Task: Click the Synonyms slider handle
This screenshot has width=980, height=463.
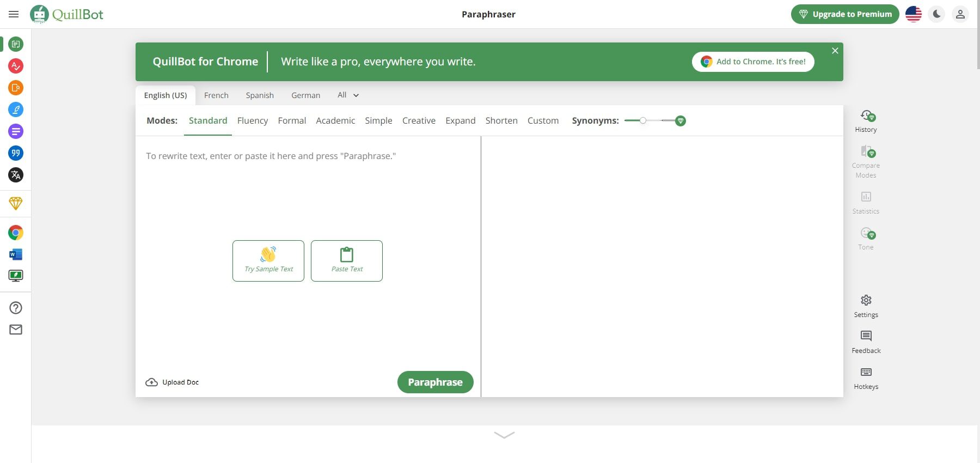Action: pyautogui.click(x=643, y=121)
